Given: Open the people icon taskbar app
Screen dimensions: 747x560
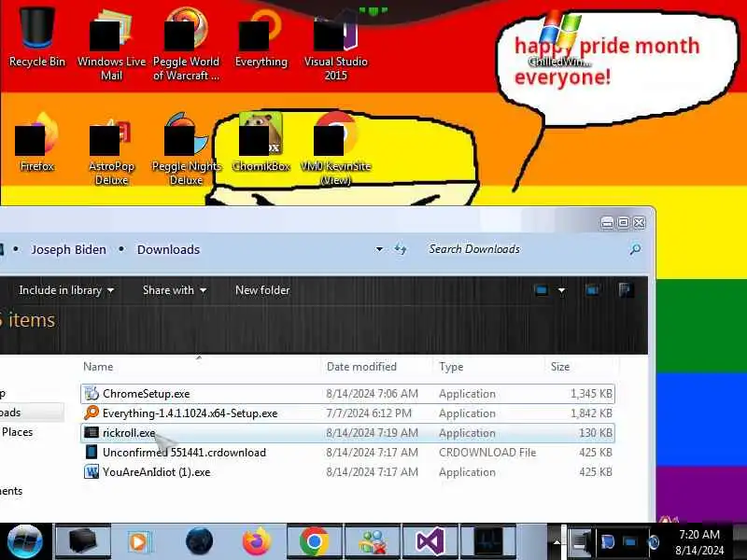Looking at the screenshot, I should coord(372,542).
